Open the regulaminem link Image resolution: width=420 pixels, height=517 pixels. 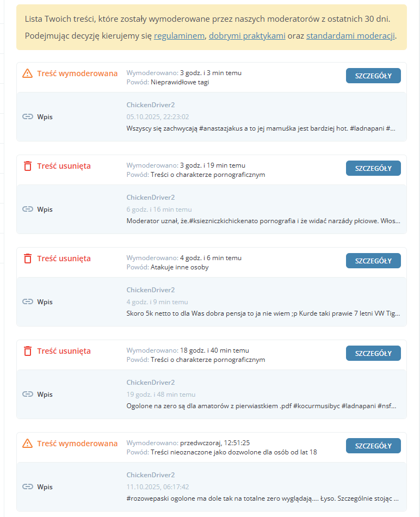tap(179, 36)
